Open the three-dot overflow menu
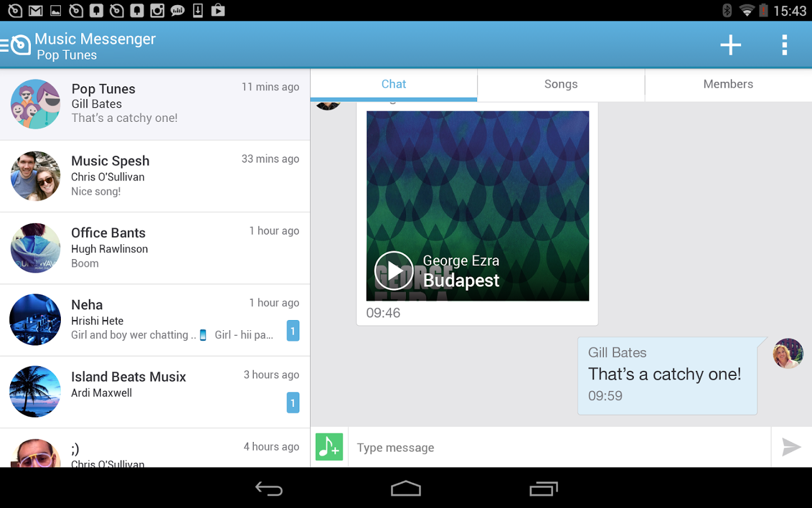Viewport: 812px width, 508px height. coord(784,45)
